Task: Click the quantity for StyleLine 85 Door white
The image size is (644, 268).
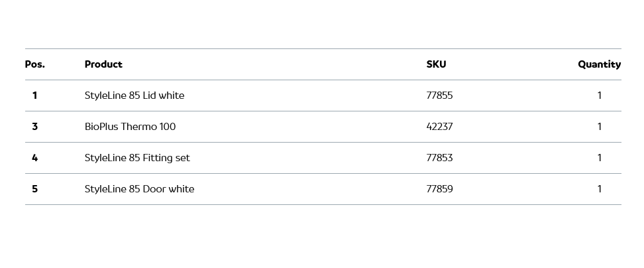Action: point(600,189)
